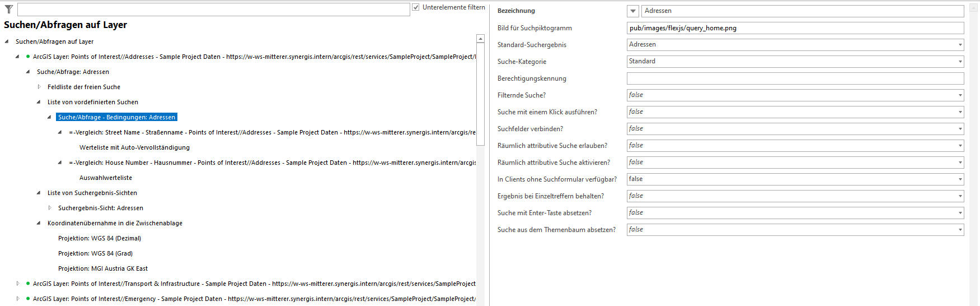Collapse Koordinatenübernahme in die Zwischenablage node
Screen dimensions: 980x306
click(x=39, y=223)
